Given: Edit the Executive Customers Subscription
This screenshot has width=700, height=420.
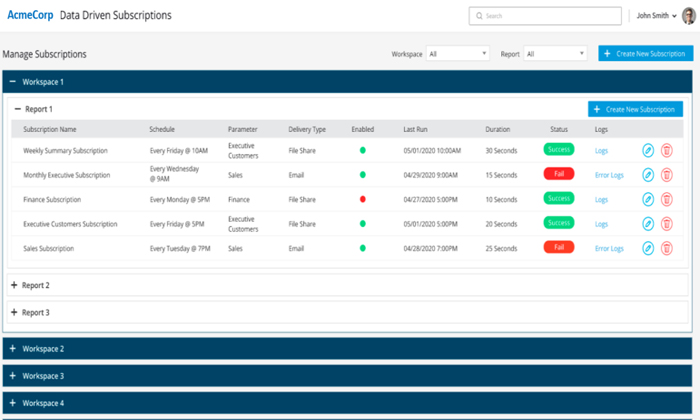Looking at the screenshot, I should pos(648,224).
